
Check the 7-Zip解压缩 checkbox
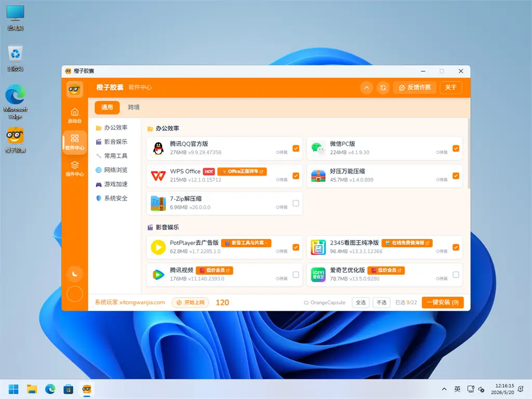pyautogui.click(x=296, y=203)
